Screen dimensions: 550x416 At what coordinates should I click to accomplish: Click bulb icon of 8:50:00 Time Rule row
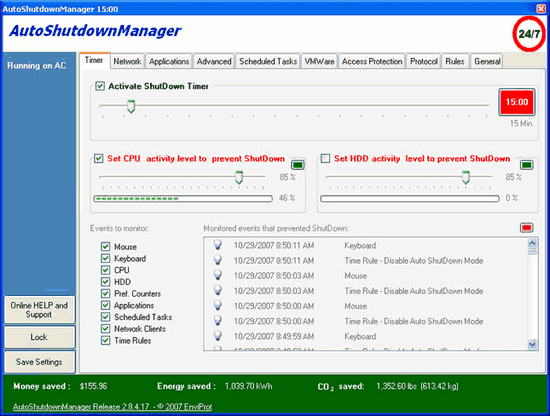[x=218, y=321]
